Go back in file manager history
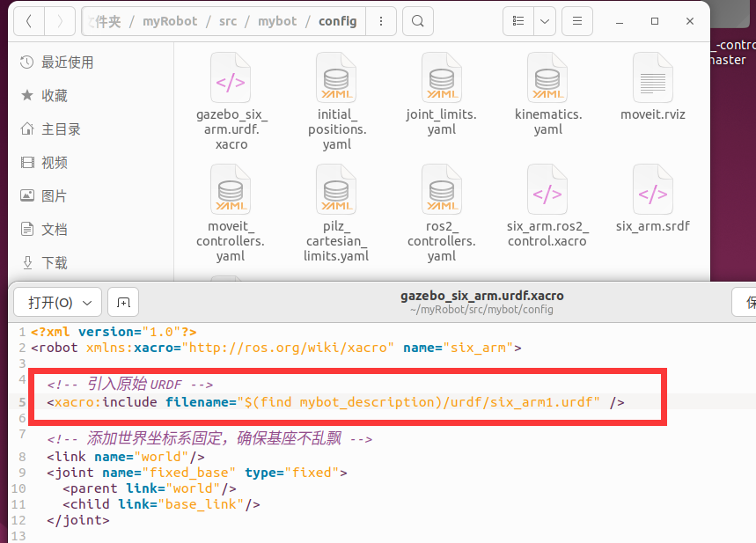This screenshot has height=543, width=756. 29,21
